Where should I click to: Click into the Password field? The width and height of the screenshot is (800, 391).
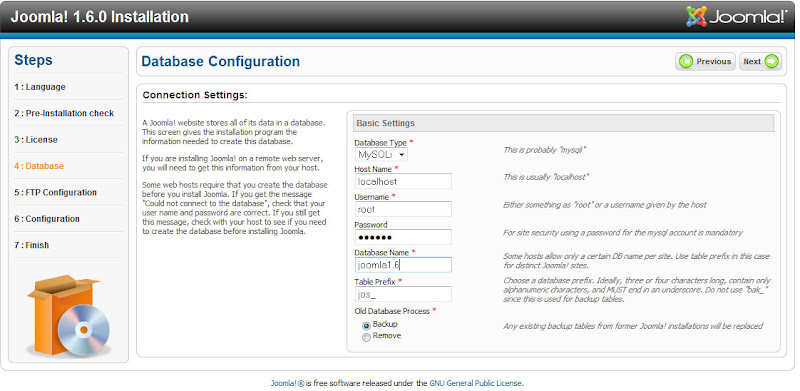(x=403, y=237)
